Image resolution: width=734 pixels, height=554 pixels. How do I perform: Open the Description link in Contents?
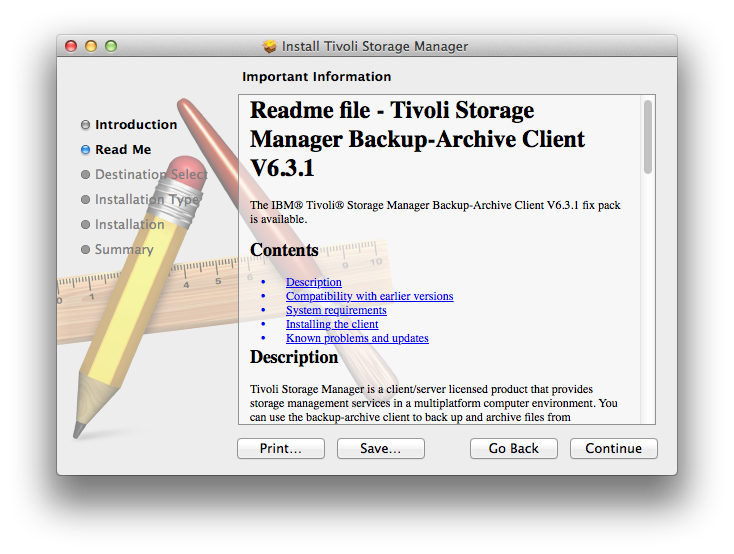pyautogui.click(x=314, y=282)
